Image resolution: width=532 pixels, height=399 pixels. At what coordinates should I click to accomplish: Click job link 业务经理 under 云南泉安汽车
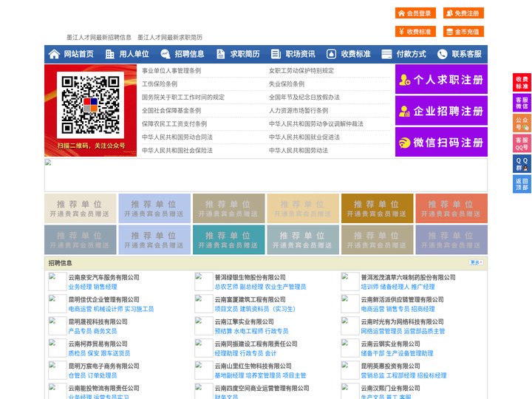point(80,287)
